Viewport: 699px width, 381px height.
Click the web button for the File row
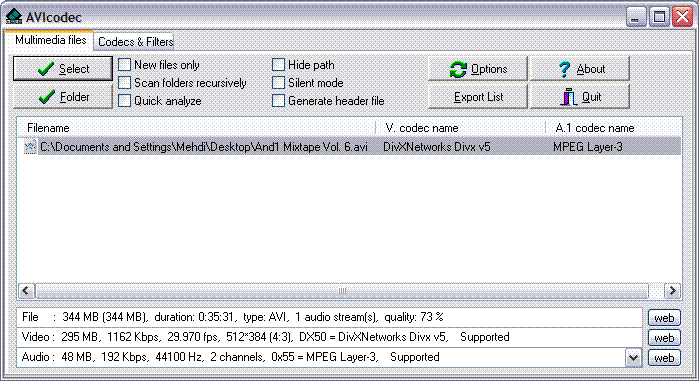664,318
